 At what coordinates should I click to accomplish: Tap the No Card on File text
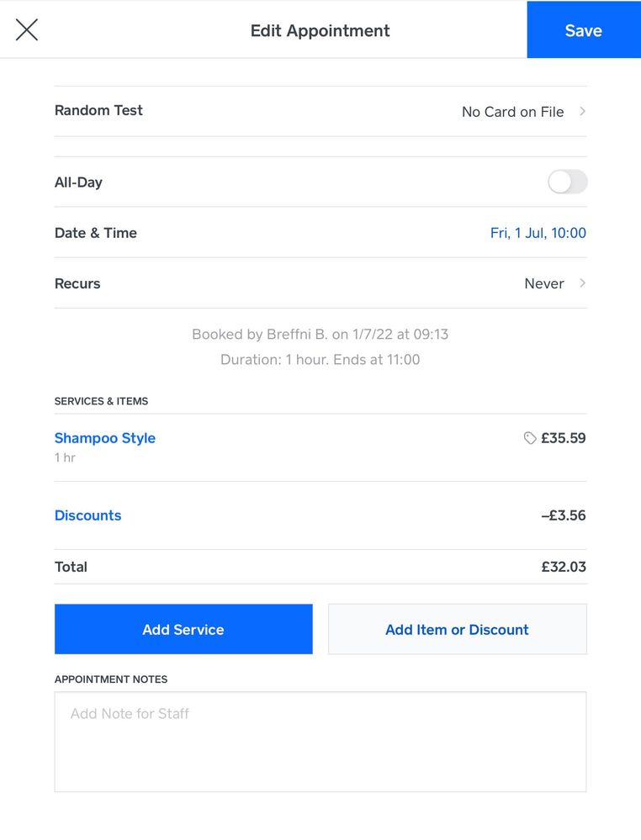512,112
